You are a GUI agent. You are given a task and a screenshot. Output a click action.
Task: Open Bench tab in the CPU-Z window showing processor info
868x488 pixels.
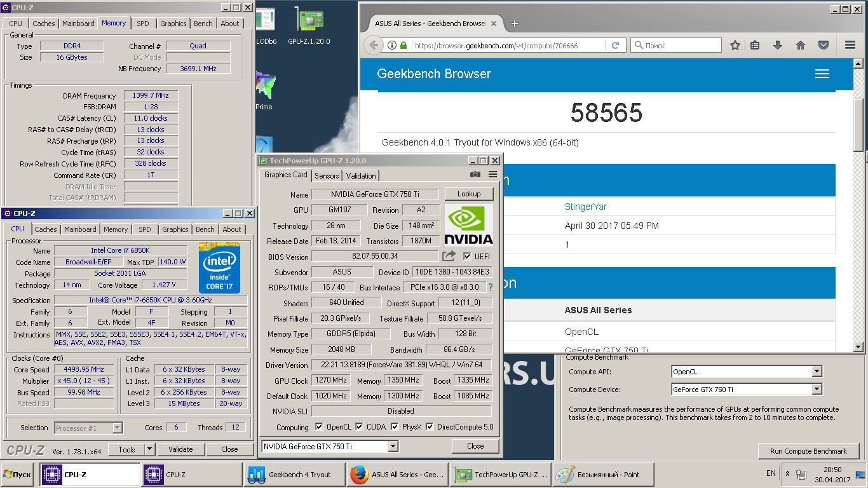[205, 229]
